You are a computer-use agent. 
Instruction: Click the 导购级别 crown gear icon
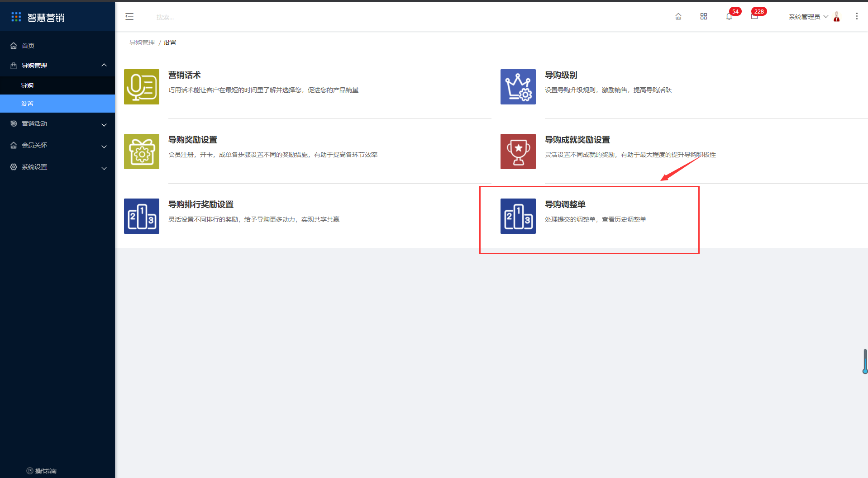[518, 87]
